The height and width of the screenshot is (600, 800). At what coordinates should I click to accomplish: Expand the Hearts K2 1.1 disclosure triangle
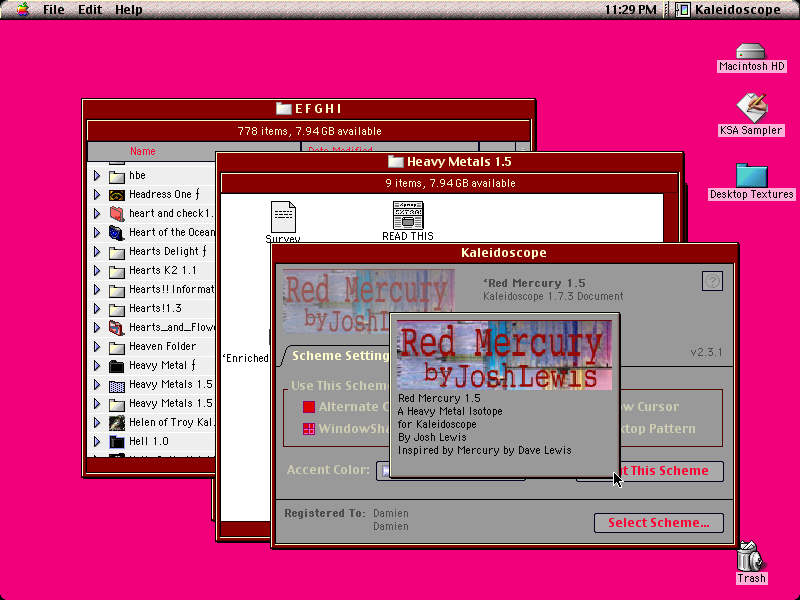(97, 270)
